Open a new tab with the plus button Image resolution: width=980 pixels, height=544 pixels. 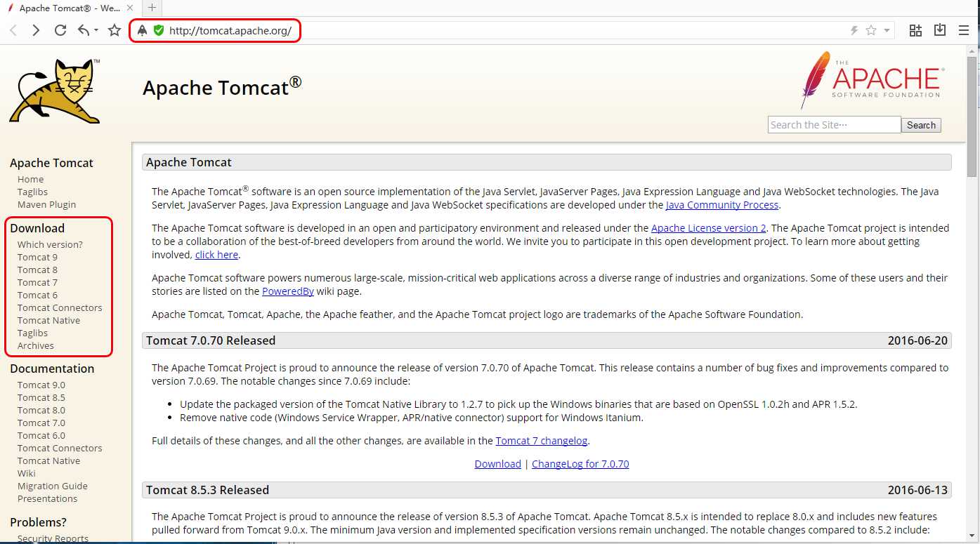[x=152, y=8]
